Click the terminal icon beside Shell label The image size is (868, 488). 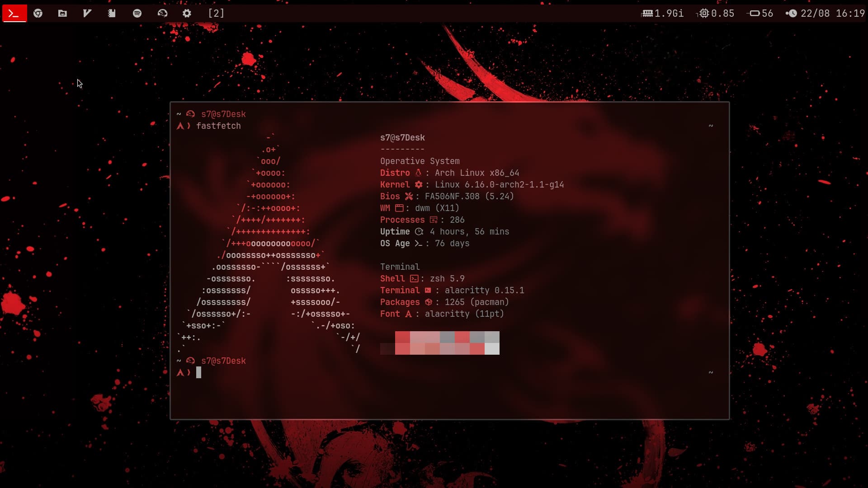[x=414, y=278]
